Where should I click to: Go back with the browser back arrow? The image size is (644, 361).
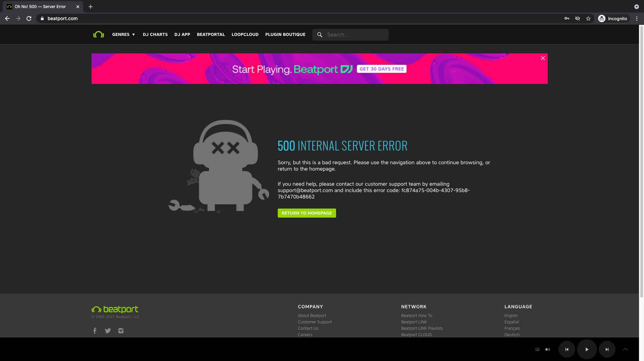(x=7, y=18)
